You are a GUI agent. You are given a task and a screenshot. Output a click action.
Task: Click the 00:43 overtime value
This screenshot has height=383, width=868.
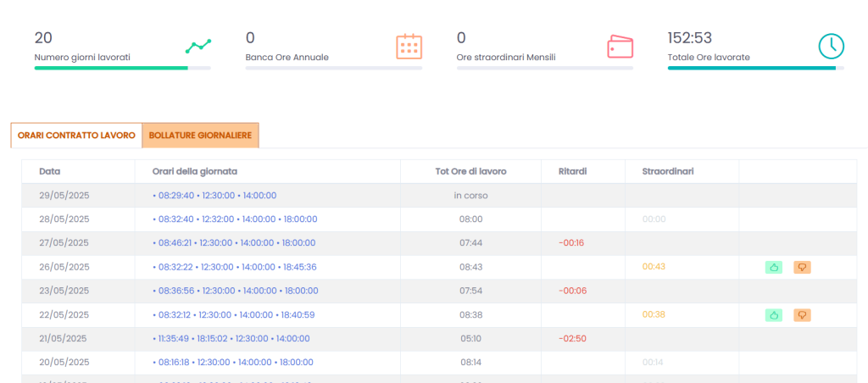click(x=654, y=266)
